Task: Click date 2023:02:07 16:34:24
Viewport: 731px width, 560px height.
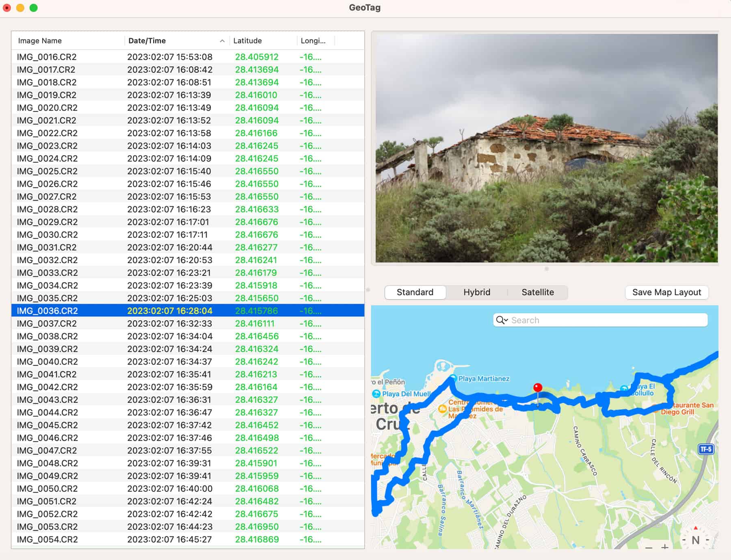Action: point(170,348)
